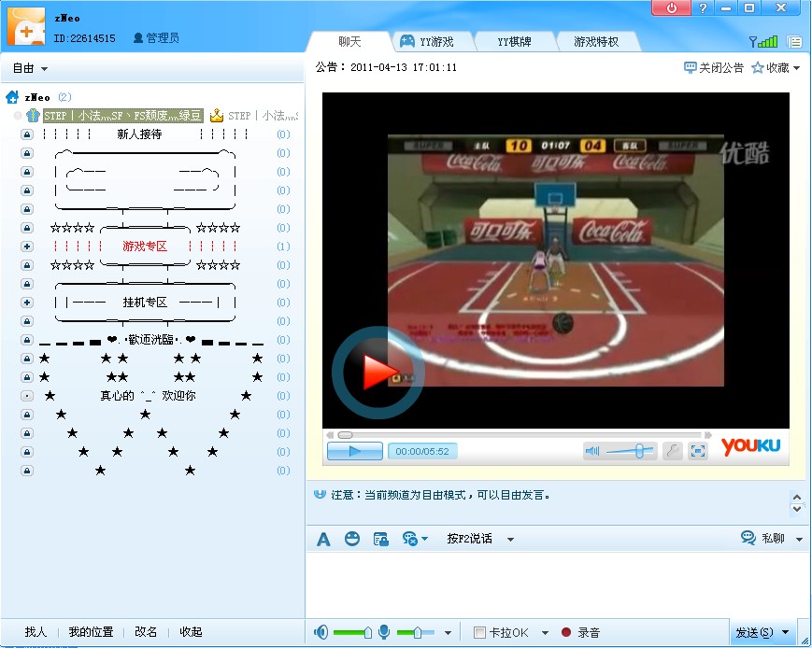Open video player settings wrench icon
The height and width of the screenshot is (648, 812).
click(x=672, y=451)
